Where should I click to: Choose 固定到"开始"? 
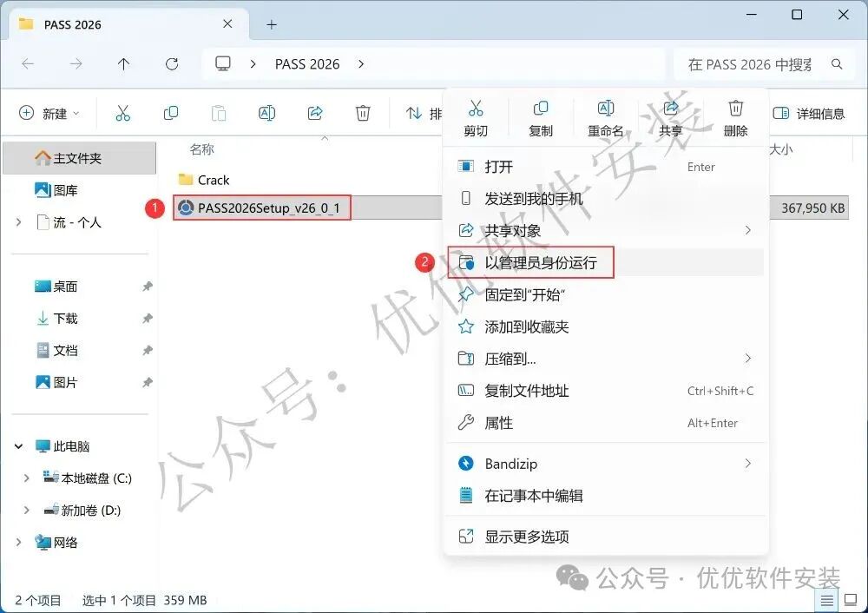point(606,294)
